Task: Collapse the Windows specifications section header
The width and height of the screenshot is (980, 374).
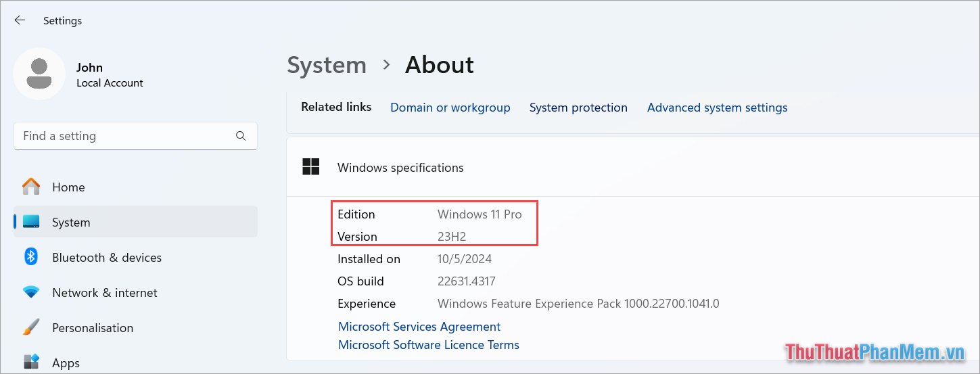Action: tap(633, 167)
